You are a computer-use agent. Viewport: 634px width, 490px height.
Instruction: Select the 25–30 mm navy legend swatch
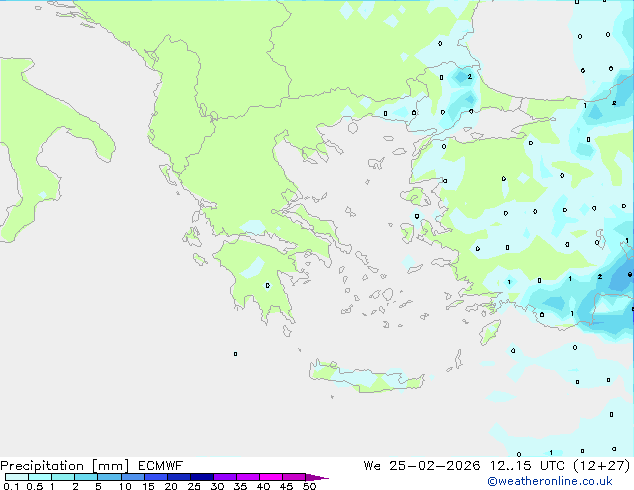click(x=202, y=477)
